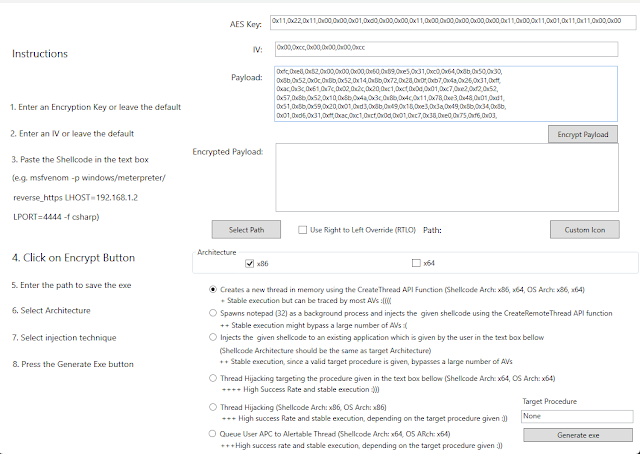
Task: Check the x64 architecture checkbox
Action: tap(416, 263)
